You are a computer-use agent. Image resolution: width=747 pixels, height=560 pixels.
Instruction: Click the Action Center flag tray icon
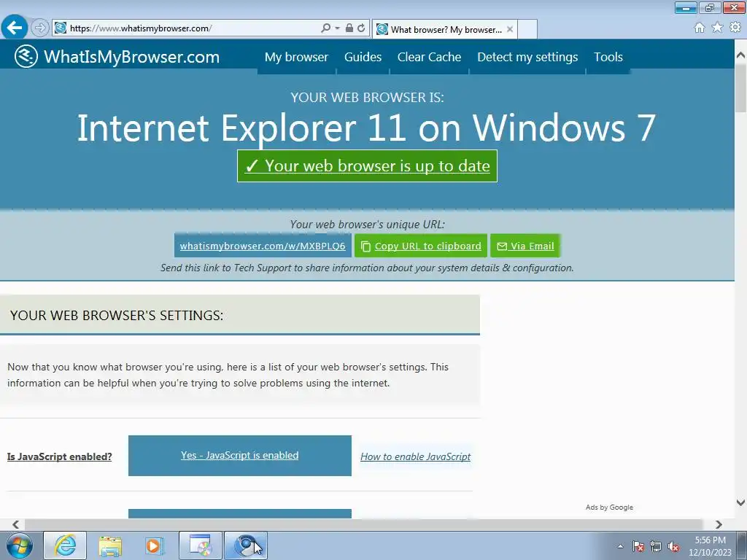coord(638,546)
